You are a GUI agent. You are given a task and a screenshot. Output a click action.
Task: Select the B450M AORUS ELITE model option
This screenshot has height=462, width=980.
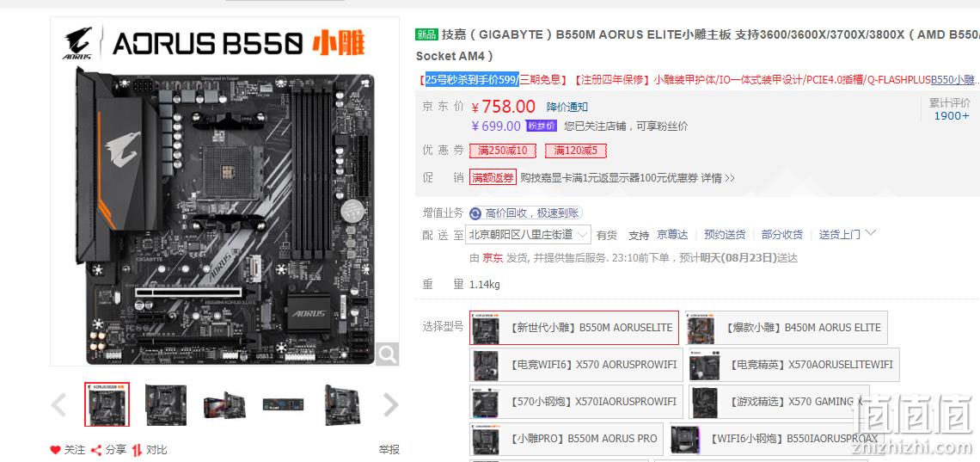786,328
